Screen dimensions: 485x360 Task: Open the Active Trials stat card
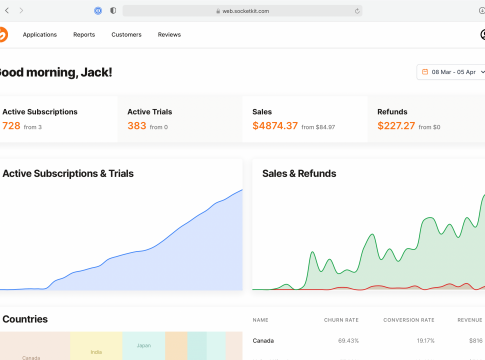[x=180, y=119]
